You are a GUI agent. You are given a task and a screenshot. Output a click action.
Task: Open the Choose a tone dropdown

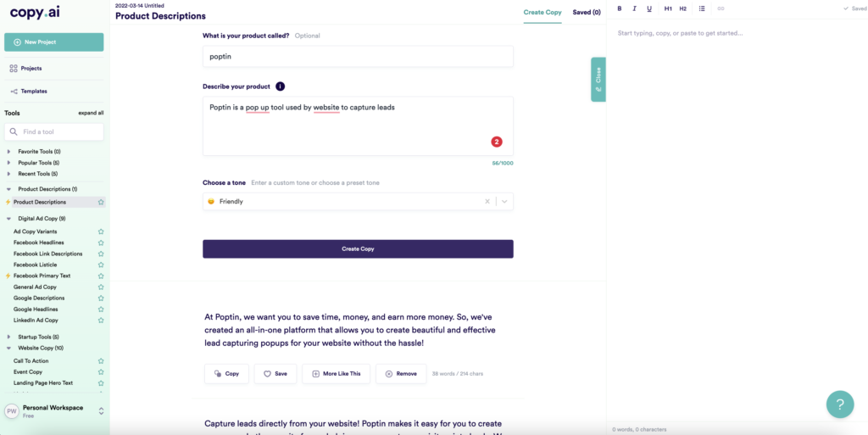coord(504,202)
